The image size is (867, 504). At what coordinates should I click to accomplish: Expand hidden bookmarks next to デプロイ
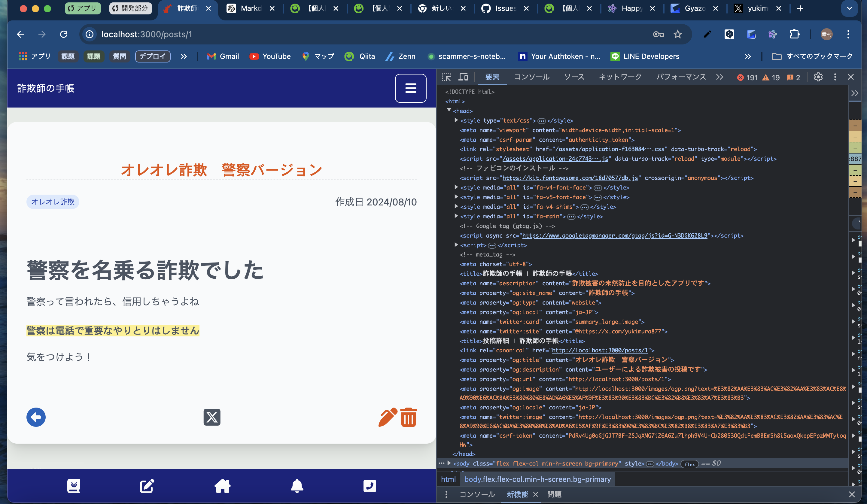click(184, 56)
